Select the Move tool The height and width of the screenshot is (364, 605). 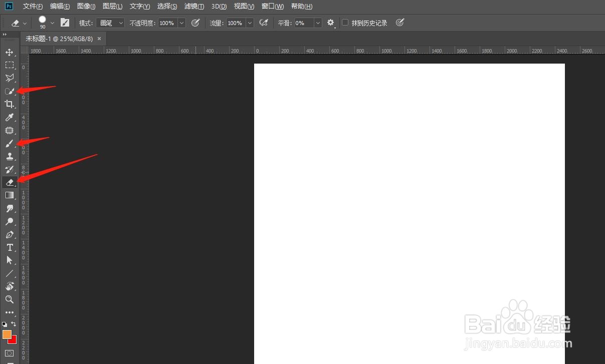tap(10, 52)
